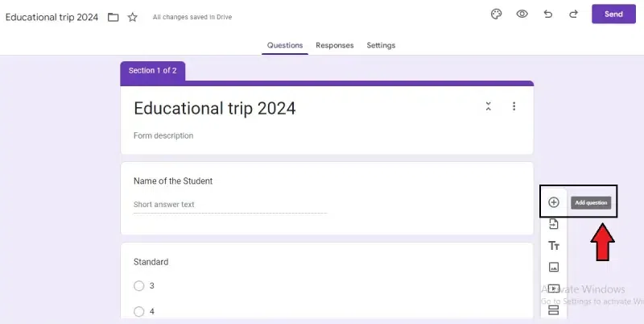Click the Add image icon

pos(553,267)
